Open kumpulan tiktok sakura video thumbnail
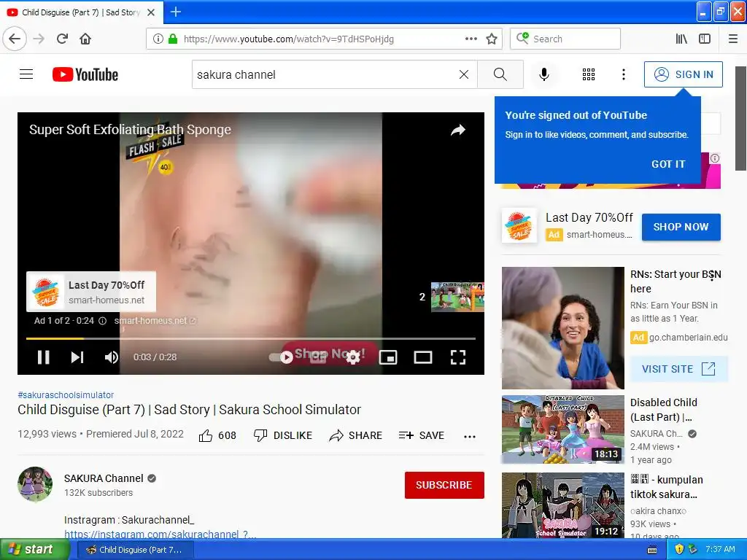 click(x=562, y=506)
